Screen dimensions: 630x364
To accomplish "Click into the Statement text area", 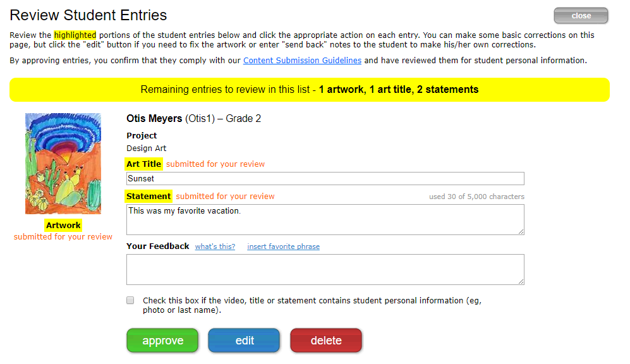I will click(325, 220).
